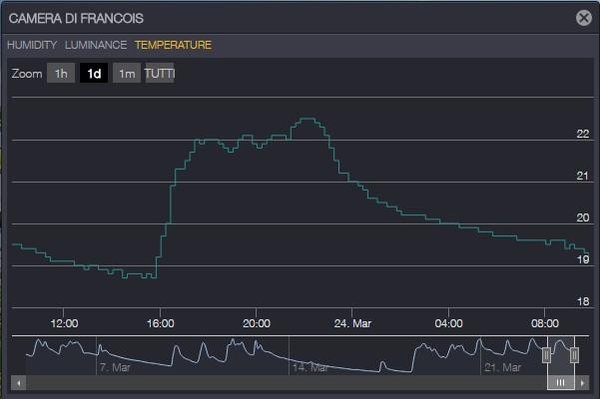Click the 18 degree axis value
The width and height of the screenshot is (600, 399).
[583, 301]
